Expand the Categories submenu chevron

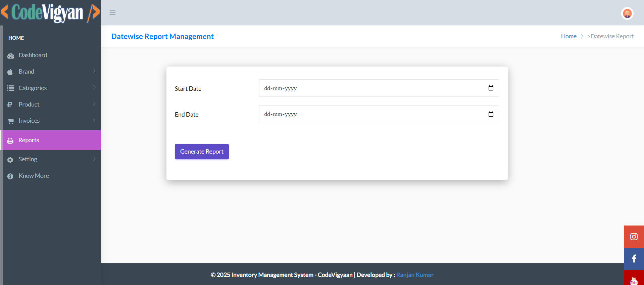[94, 88]
